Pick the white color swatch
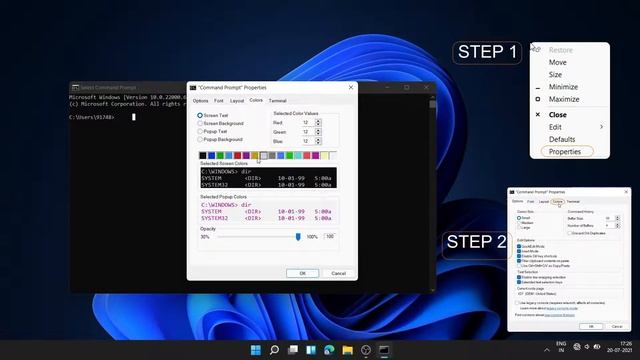The image size is (640, 360). pyautogui.click(x=333, y=156)
